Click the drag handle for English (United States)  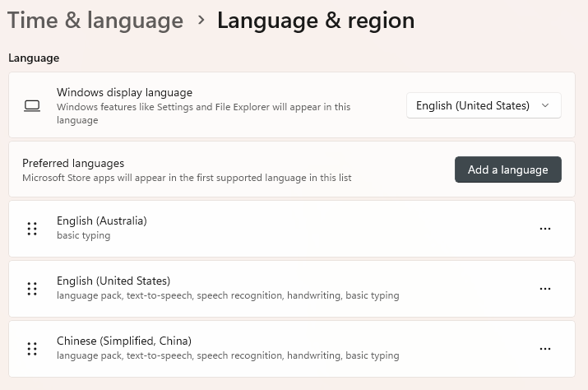click(x=32, y=289)
